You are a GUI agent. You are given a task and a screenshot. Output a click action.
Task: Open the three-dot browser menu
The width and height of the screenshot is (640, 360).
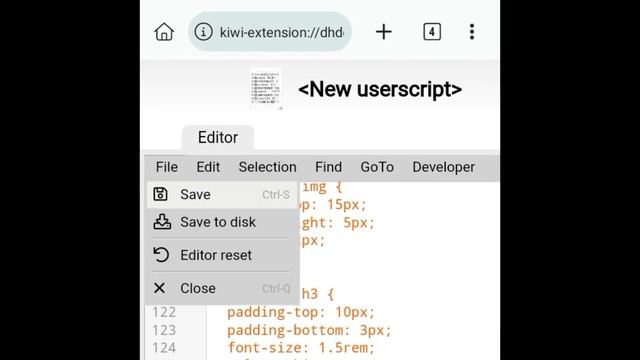(x=472, y=32)
